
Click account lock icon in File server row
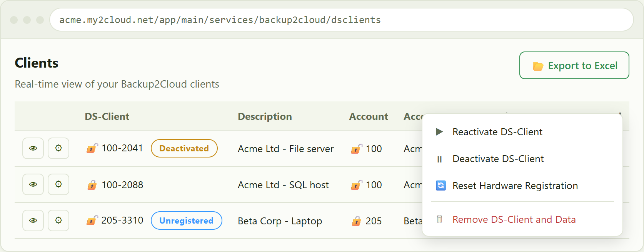356,149
